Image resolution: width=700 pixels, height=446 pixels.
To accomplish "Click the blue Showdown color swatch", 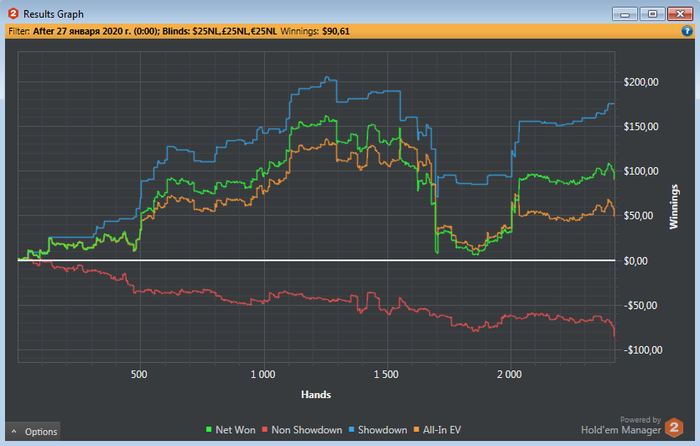I will (351, 429).
